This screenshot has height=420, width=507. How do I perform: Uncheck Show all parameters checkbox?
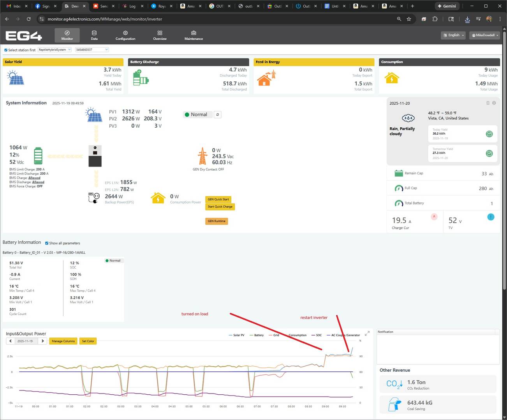[x=47, y=243]
